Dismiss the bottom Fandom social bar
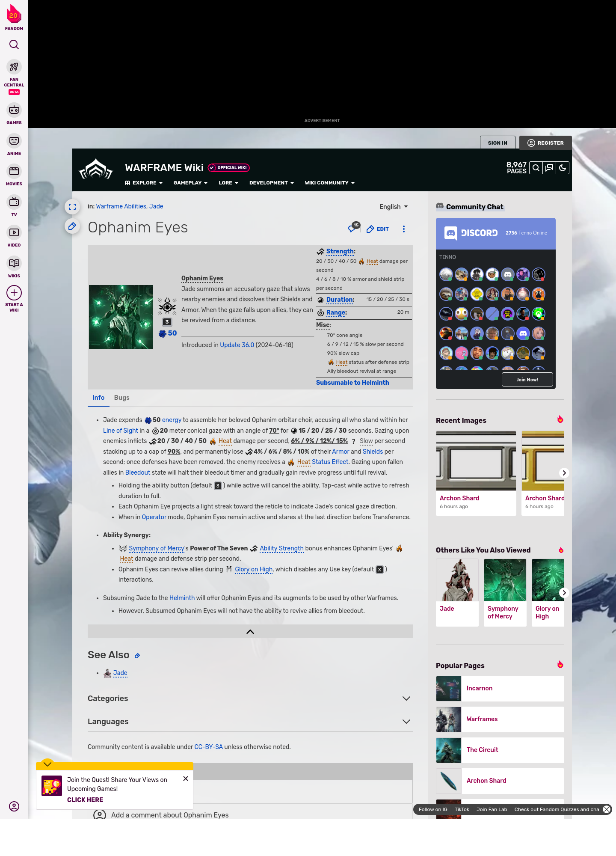This screenshot has width=616, height=856. coord(607,809)
